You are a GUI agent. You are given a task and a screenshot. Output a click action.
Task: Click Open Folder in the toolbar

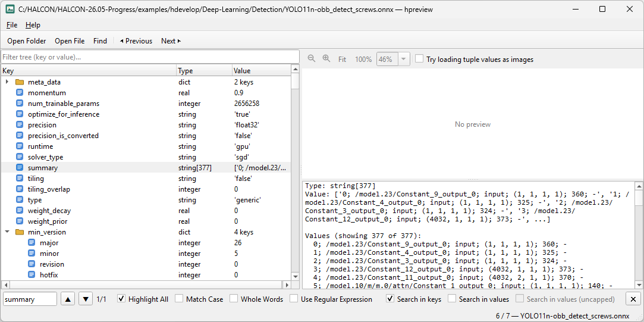coord(27,40)
